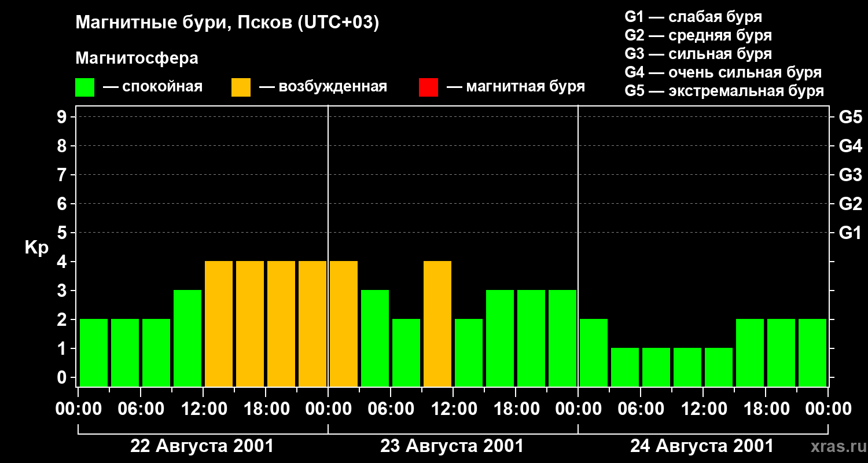This screenshot has height=463, width=868.
Task: Click 24 August 15:00–18:00 green Kp 2 bar
Action: 750,352
